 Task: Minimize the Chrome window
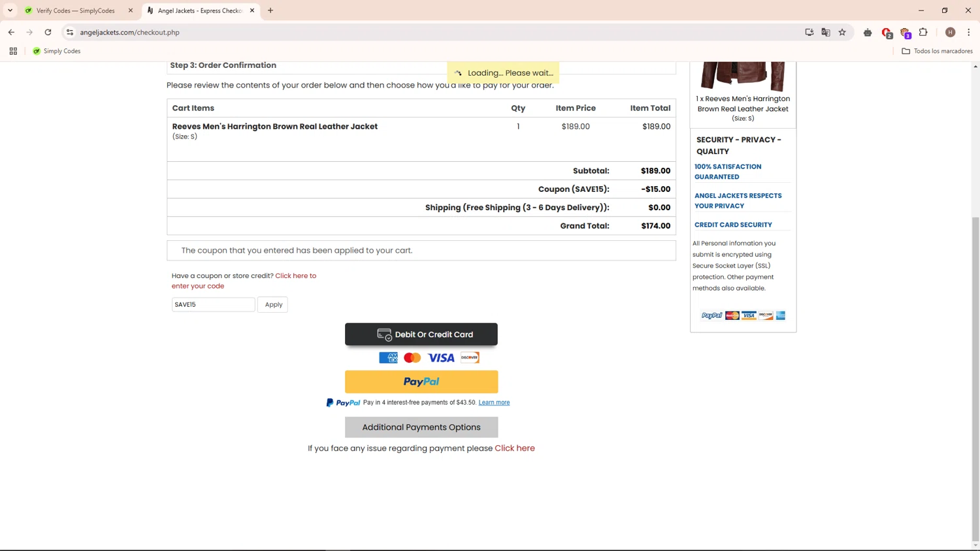pyautogui.click(x=921, y=10)
